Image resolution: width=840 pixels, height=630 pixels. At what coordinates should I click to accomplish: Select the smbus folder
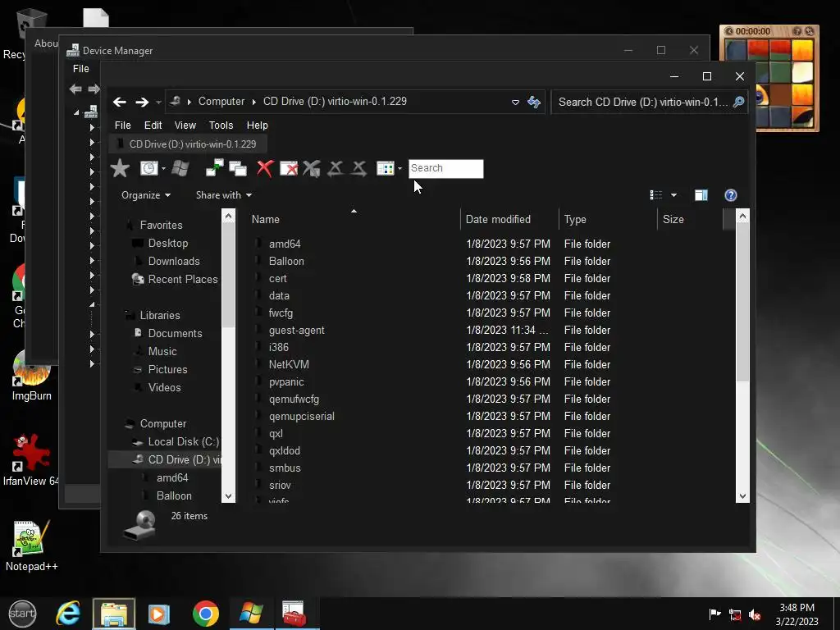(x=285, y=468)
